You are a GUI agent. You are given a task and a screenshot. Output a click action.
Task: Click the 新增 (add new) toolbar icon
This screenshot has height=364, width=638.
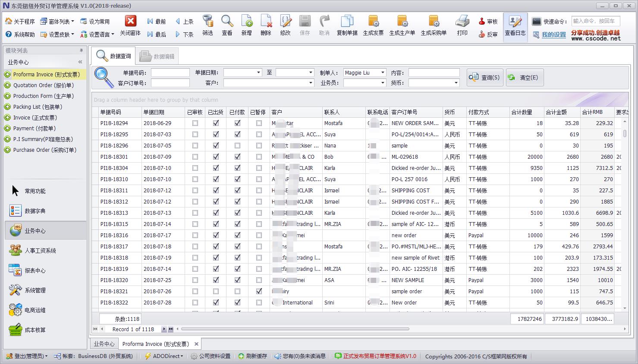[246, 22]
